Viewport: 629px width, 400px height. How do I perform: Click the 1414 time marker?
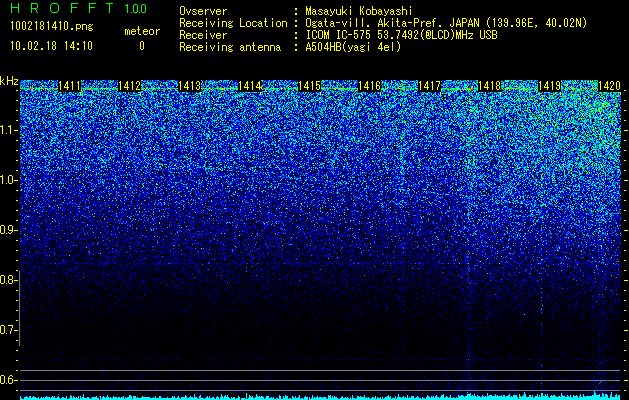click(x=250, y=86)
